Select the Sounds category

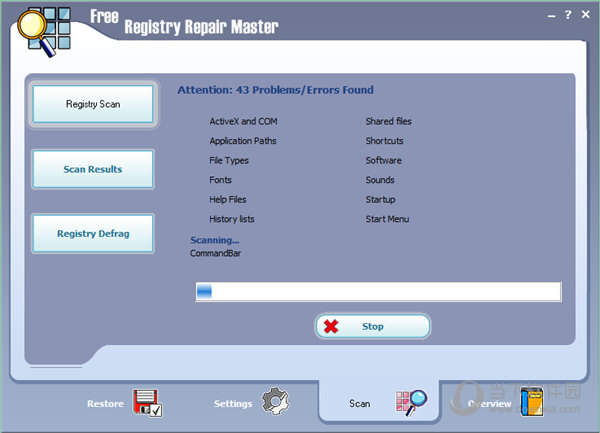[380, 180]
